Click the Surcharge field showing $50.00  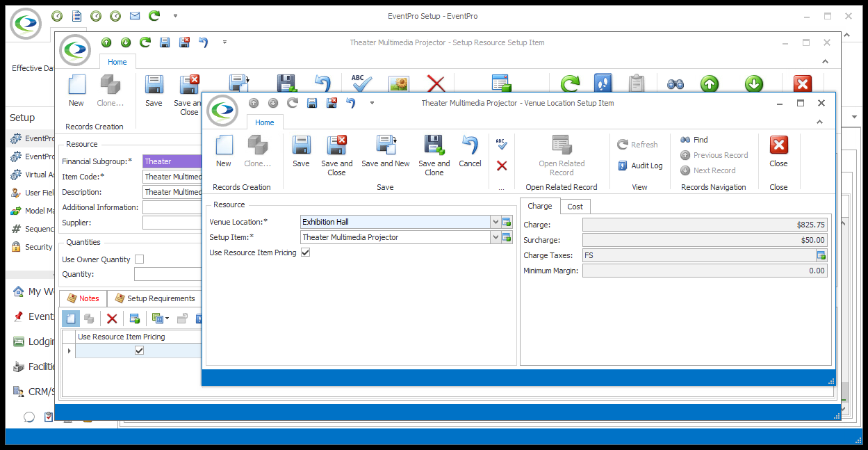pyautogui.click(x=705, y=240)
